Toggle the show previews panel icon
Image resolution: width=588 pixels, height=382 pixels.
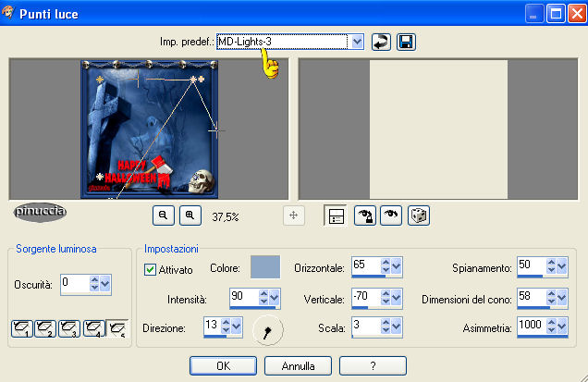[x=336, y=216]
